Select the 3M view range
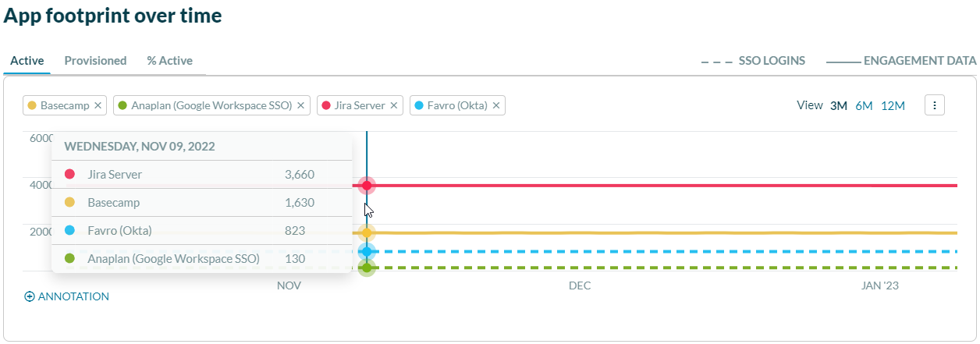Viewport: 980px width, 344px height. point(839,106)
